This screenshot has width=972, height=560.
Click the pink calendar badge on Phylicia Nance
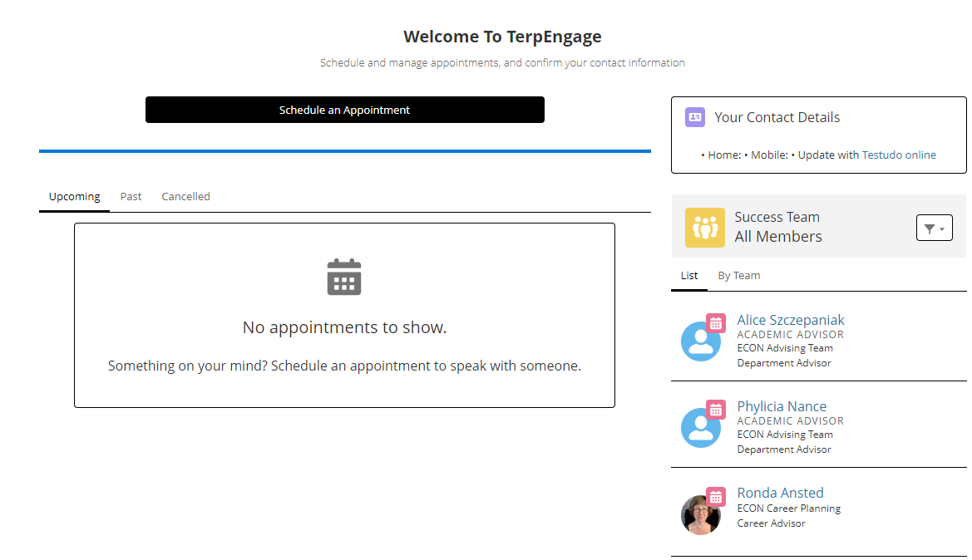pos(716,410)
